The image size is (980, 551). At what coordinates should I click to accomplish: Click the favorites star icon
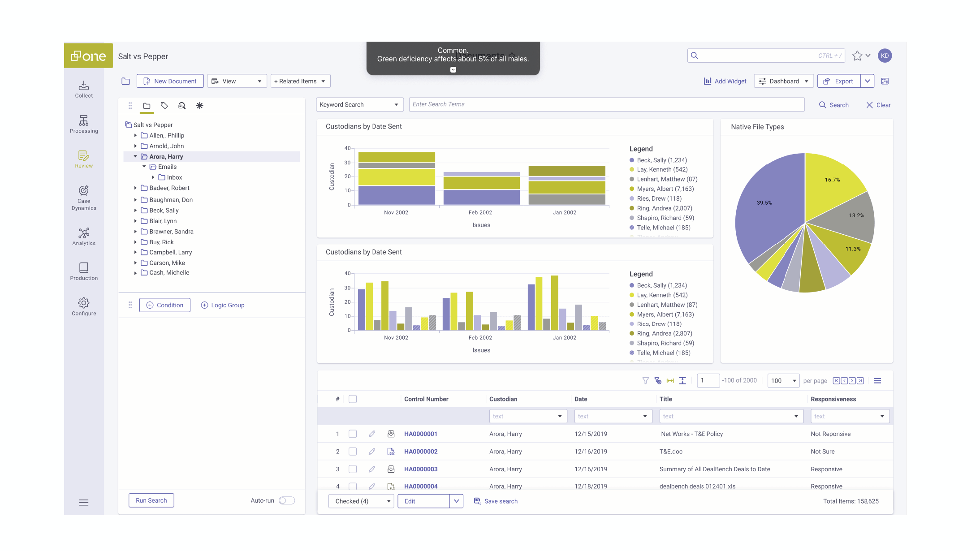[857, 56]
